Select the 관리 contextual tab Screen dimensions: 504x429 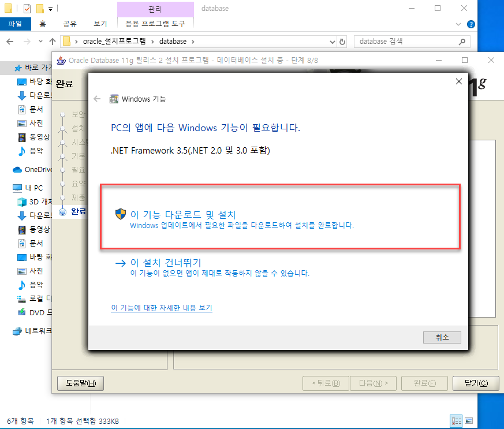[x=155, y=9]
